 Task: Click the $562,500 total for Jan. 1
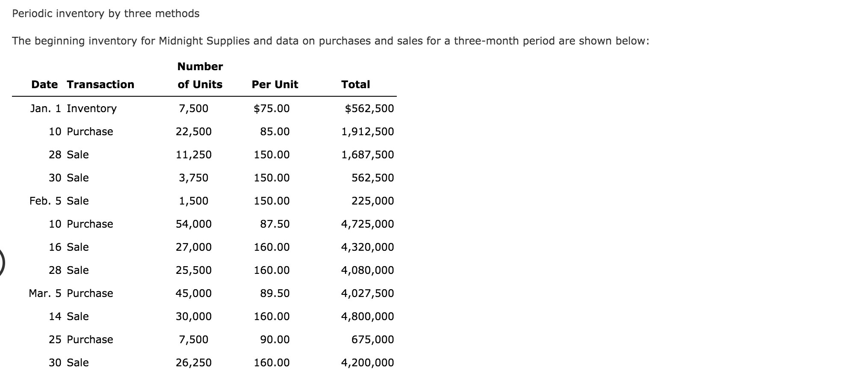point(369,108)
